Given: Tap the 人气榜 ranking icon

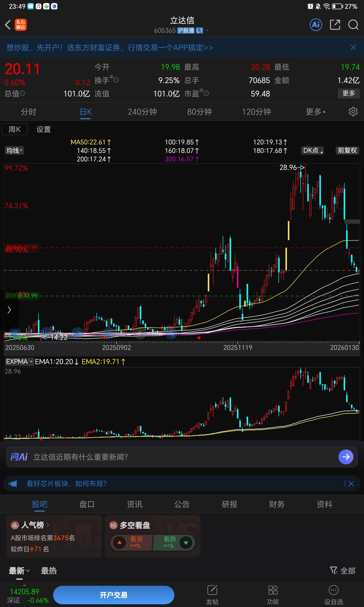Looking at the screenshot, I should [x=15, y=525].
